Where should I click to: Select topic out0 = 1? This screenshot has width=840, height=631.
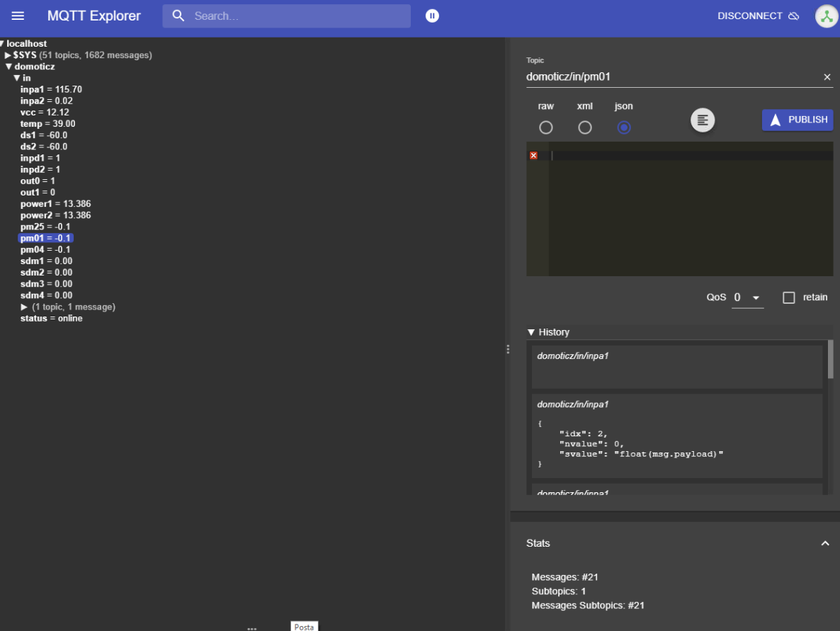38,181
